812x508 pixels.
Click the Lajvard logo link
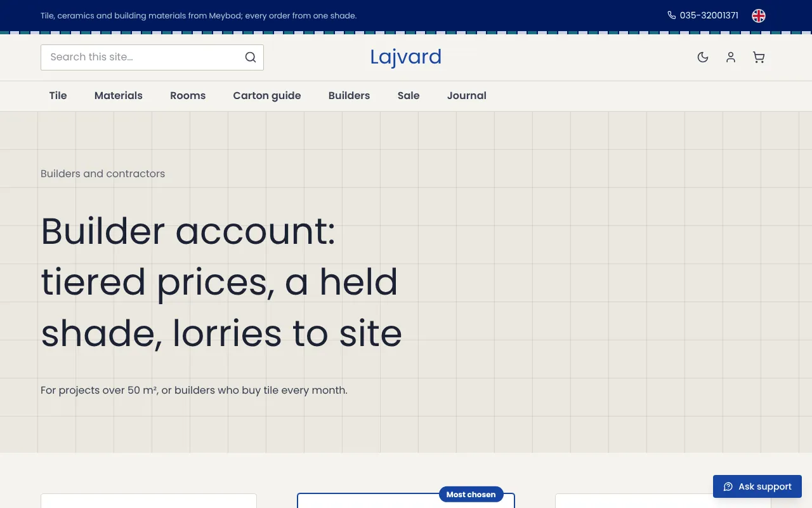(x=406, y=57)
